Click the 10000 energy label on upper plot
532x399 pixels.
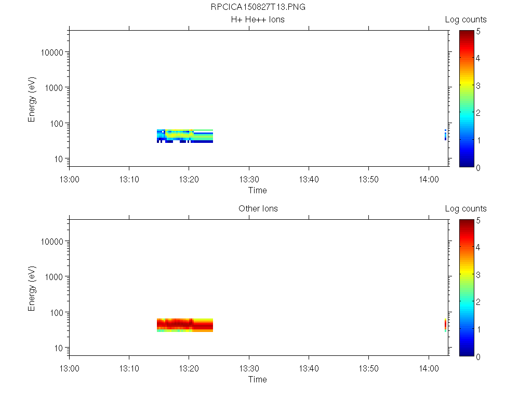[x=52, y=52]
